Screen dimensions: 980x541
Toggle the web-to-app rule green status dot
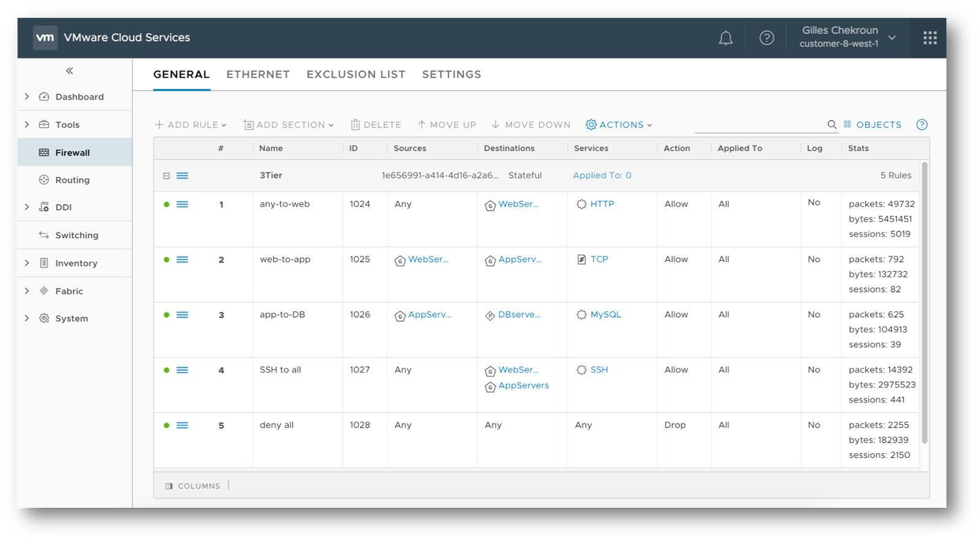(167, 259)
